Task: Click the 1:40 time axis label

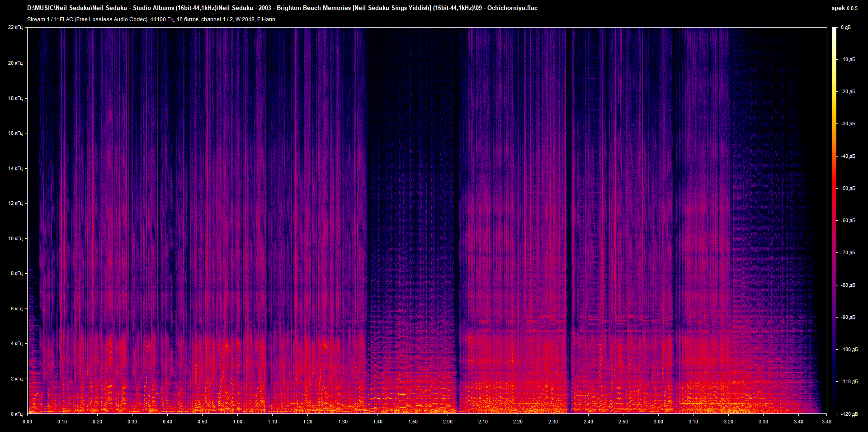Action: [x=378, y=422]
